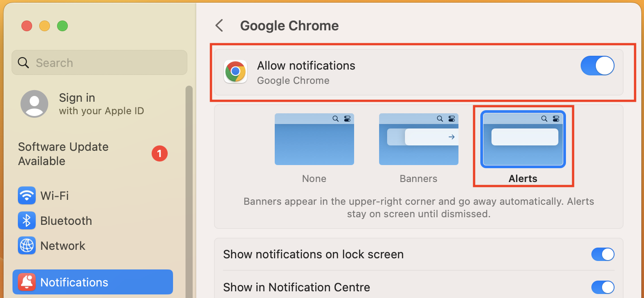This screenshot has width=644, height=298.
Task: Click the Apple ID avatar icon
Action: [34, 103]
